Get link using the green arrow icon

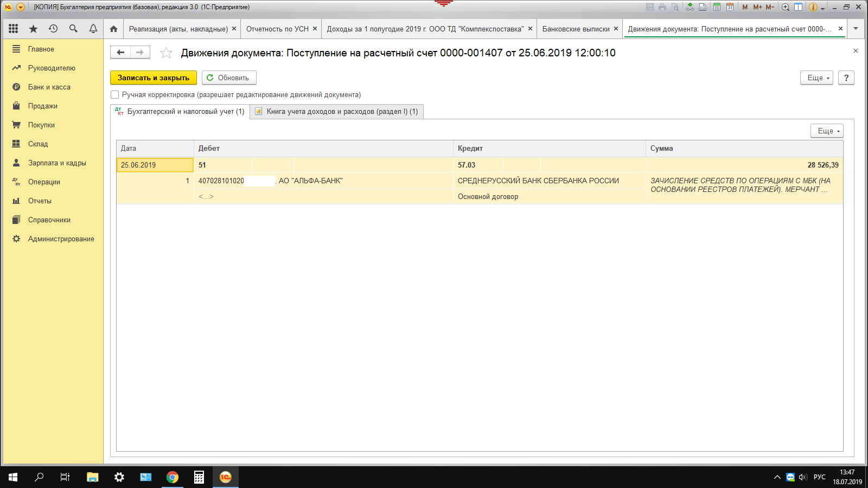690,7
